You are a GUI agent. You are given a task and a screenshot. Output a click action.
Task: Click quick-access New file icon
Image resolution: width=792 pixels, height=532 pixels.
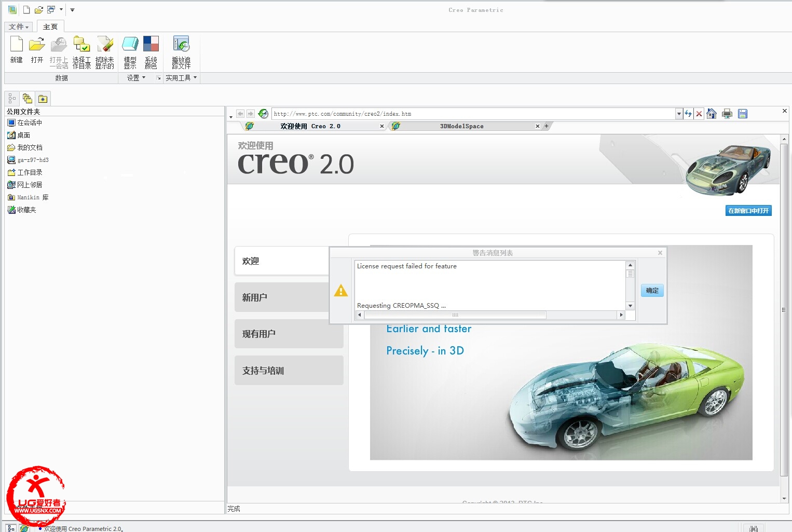click(26, 9)
